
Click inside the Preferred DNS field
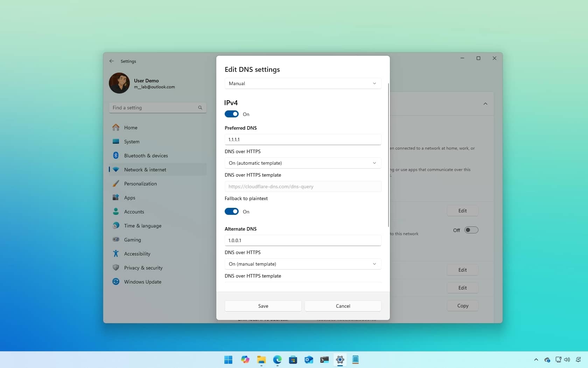302,139
